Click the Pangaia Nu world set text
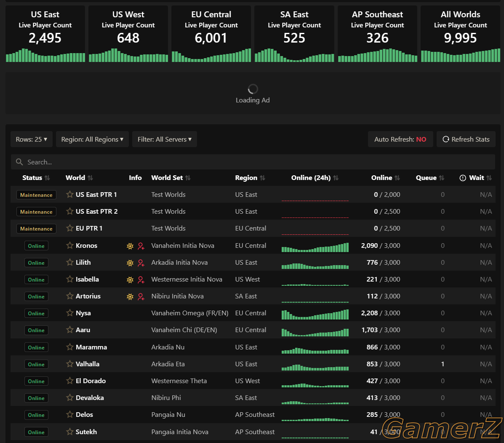Screen dimensions: 504x443 168,414
